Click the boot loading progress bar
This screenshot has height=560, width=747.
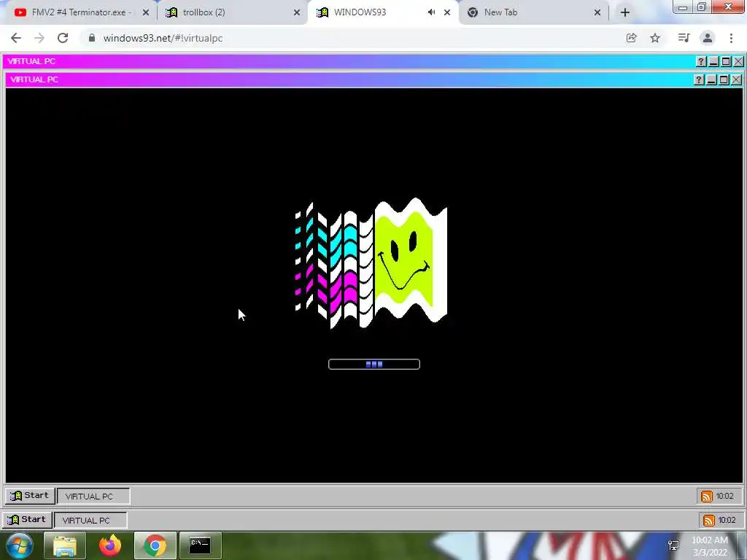[374, 365]
